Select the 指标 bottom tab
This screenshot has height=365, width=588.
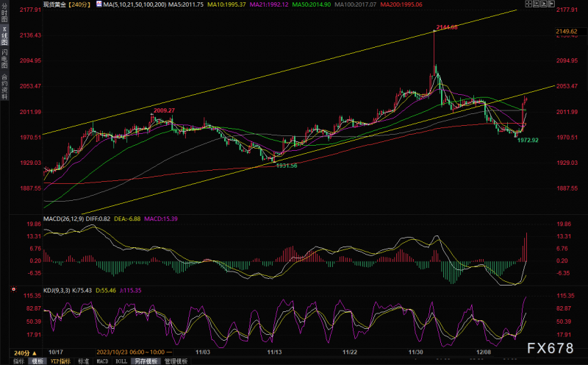pos(19,361)
